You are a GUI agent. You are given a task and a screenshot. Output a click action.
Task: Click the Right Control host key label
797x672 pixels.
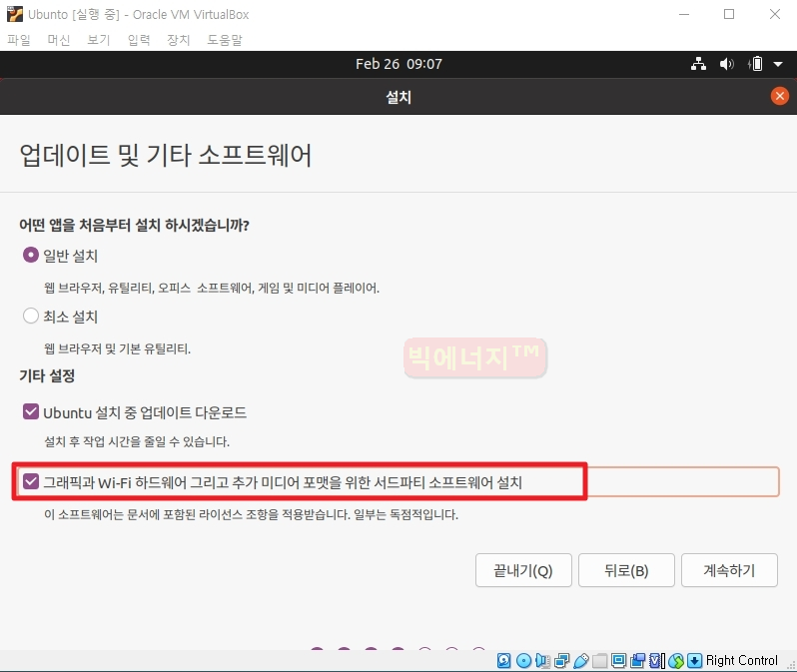click(x=742, y=660)
